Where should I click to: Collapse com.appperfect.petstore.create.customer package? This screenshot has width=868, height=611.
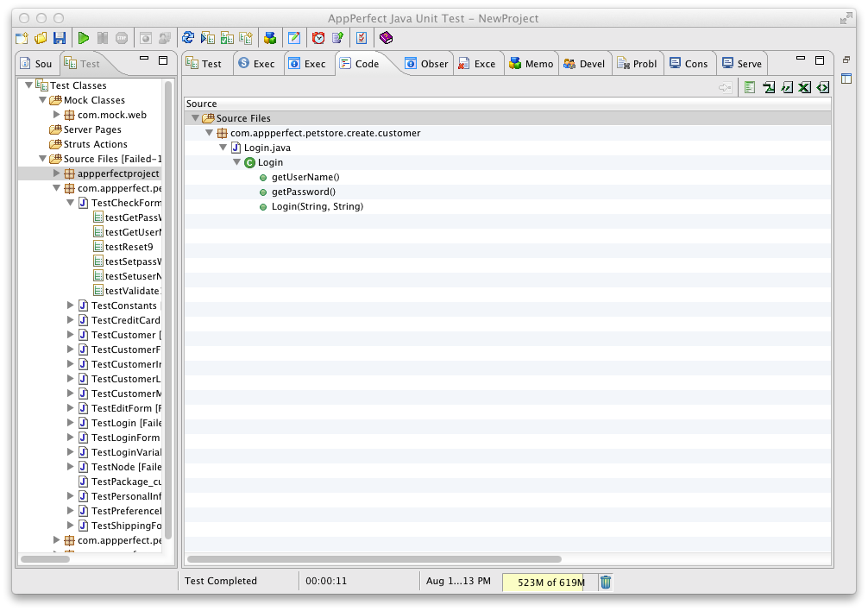coord(210,133)
